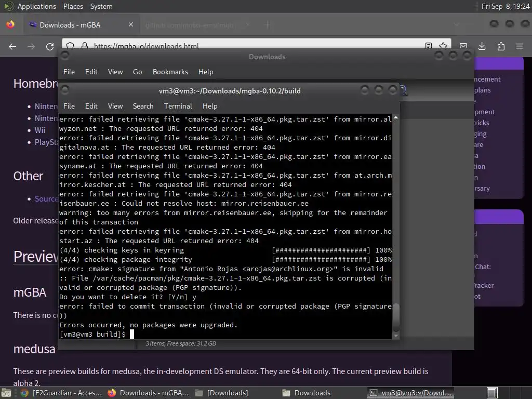This screenshot has width=532, height=399.
Task: Click the terminal window title bar
Action: pyautogui.click(x=229, y=91)
